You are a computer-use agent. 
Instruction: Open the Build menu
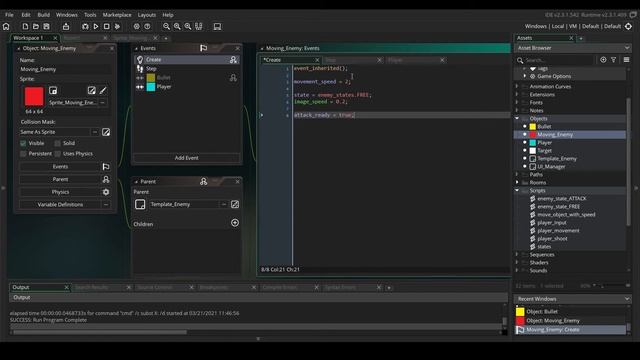point(44,15)
